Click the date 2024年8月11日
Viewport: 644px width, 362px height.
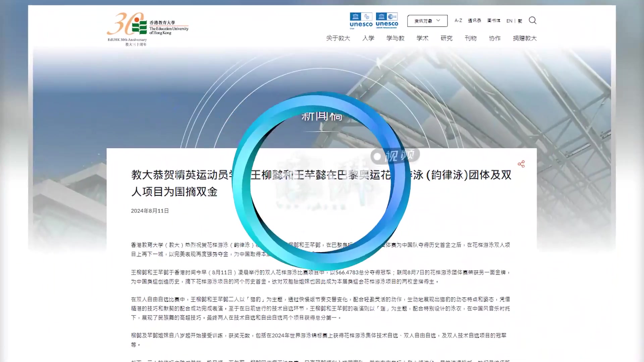point(150,211)
